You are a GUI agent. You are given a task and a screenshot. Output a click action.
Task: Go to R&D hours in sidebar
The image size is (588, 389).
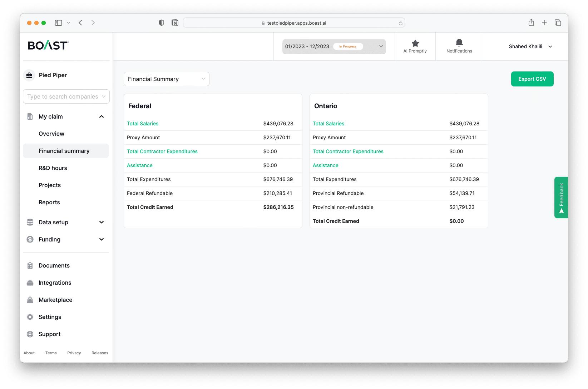click(x=53, y=168)
